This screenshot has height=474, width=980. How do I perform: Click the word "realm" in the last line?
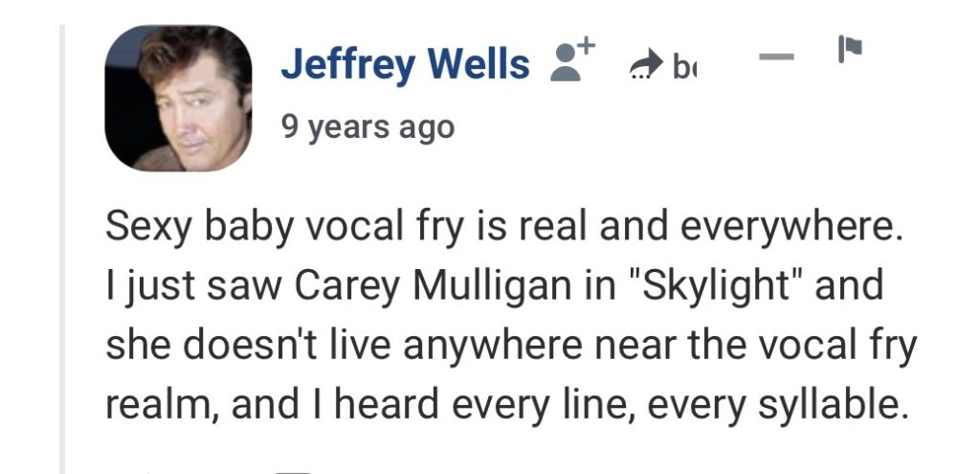click(x=164, y=403)
